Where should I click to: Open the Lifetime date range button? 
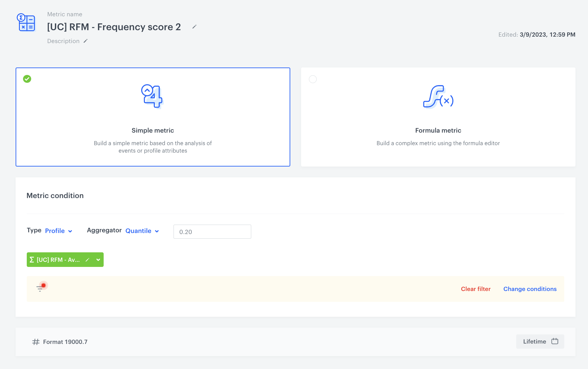point(540,342)
